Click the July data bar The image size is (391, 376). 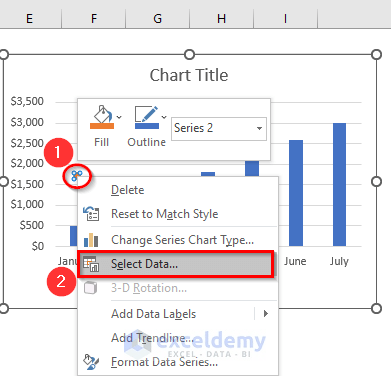click(339, 185)
